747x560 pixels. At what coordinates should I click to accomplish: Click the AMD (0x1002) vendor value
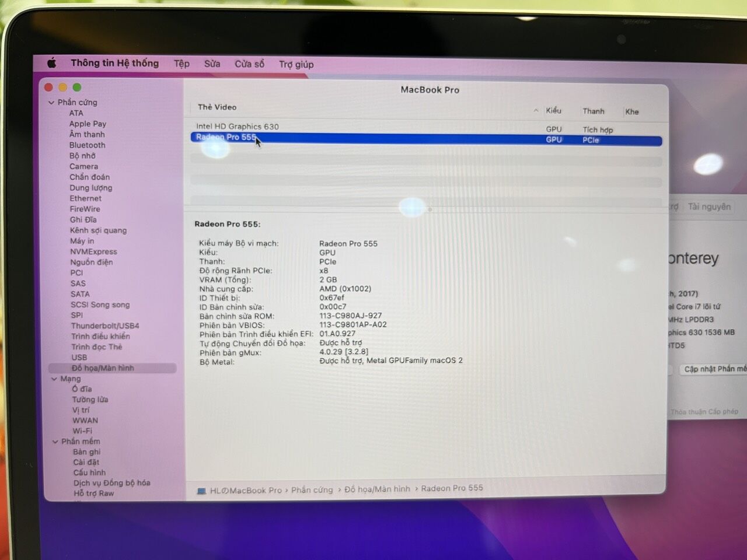tap(345, 289)
